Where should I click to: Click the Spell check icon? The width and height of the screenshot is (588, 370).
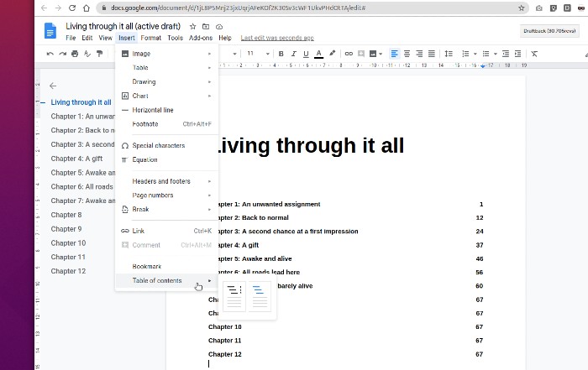coord(87,54)
